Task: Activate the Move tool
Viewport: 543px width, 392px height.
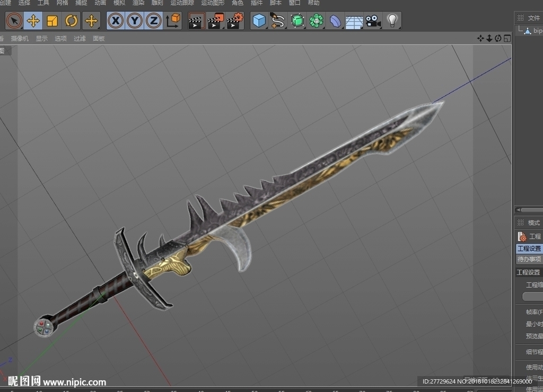Action: 33,21
